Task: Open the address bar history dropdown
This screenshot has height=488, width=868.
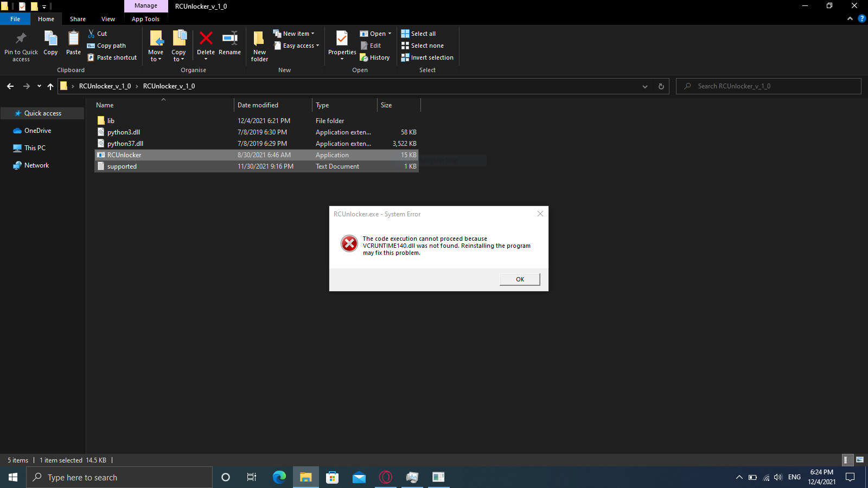Action: [644, 86]
